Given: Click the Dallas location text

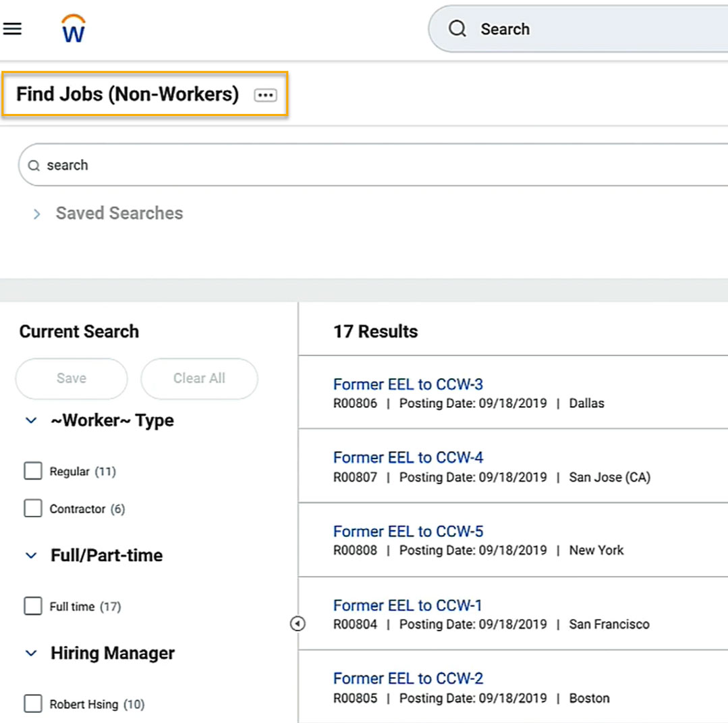Looking at the screenshot, I should pyautogui.click(x=587, y=403).
